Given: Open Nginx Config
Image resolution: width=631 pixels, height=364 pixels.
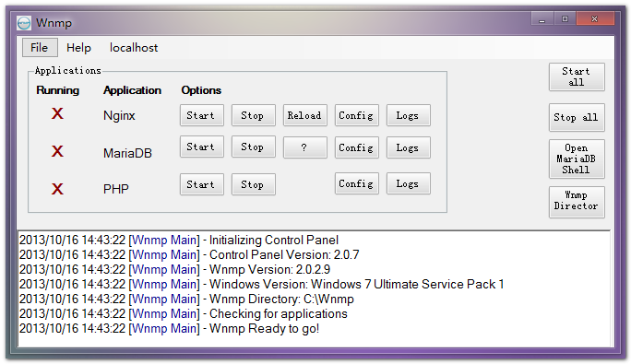Looking at the screenshot, I should tap(356, 115).
